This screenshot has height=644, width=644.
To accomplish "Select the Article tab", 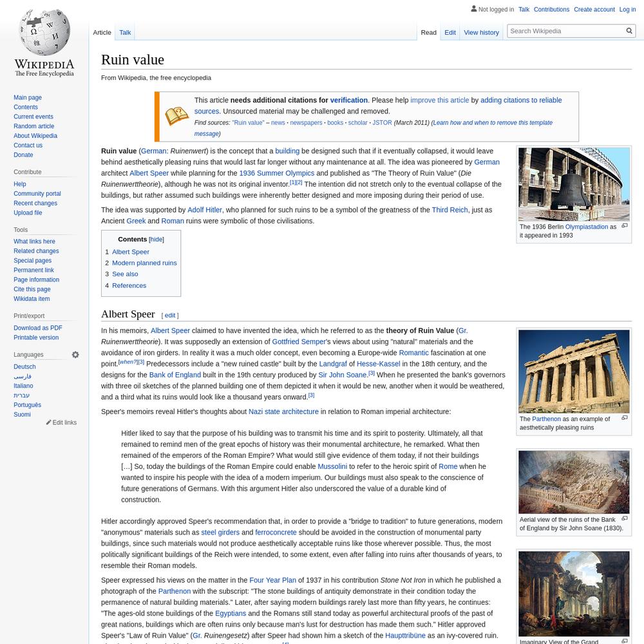I will (x=102, y=32).
